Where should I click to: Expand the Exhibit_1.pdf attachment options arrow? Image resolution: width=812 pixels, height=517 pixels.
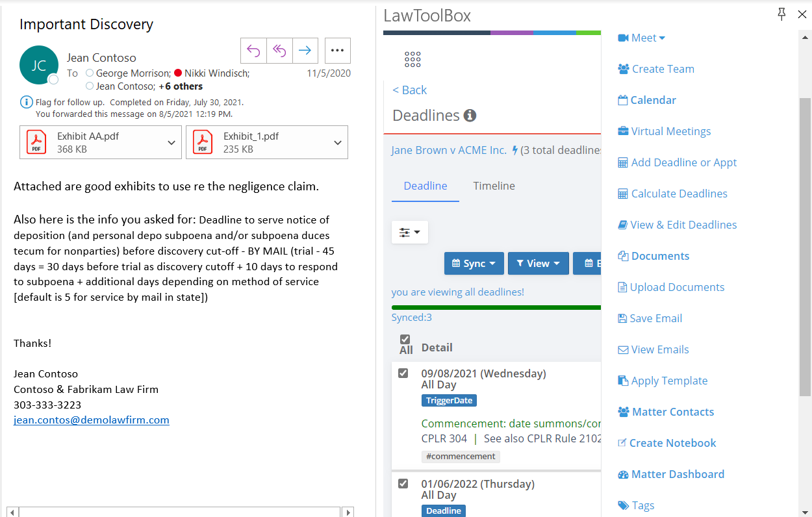click(338, 142)
